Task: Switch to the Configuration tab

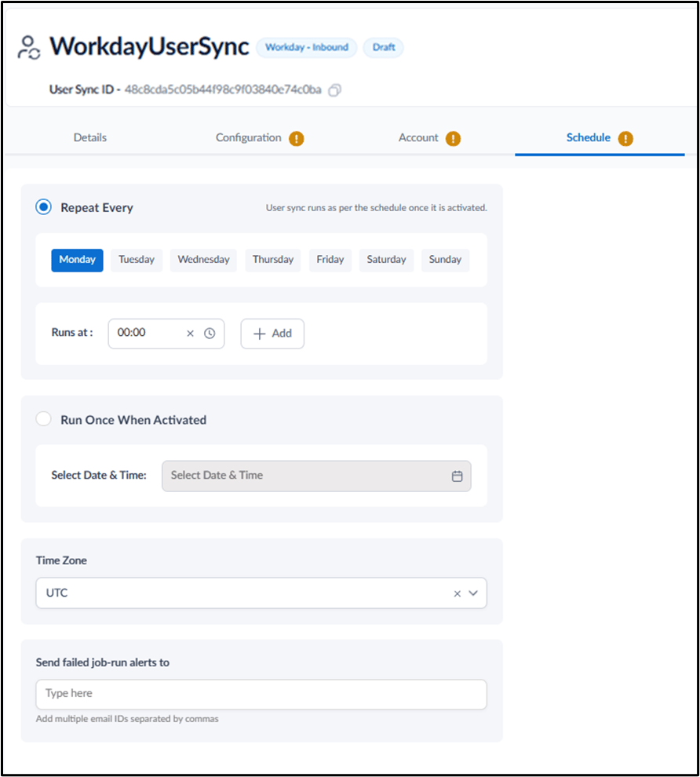Action: pos(249,138)
